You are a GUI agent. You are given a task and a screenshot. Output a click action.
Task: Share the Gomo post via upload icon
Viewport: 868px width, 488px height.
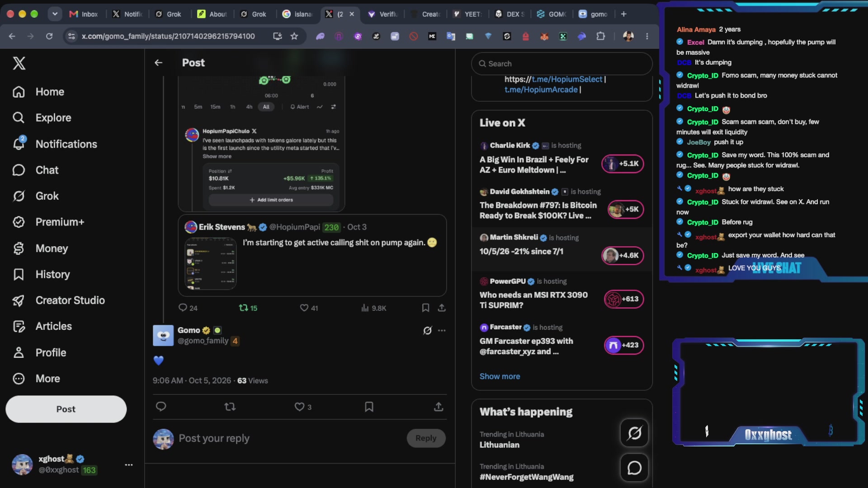tap(439, 407)
